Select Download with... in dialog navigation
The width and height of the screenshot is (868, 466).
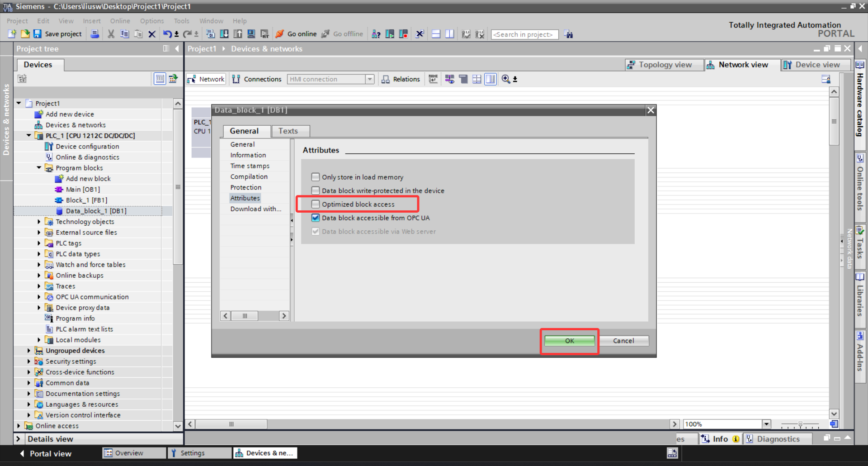pos(256,209)
